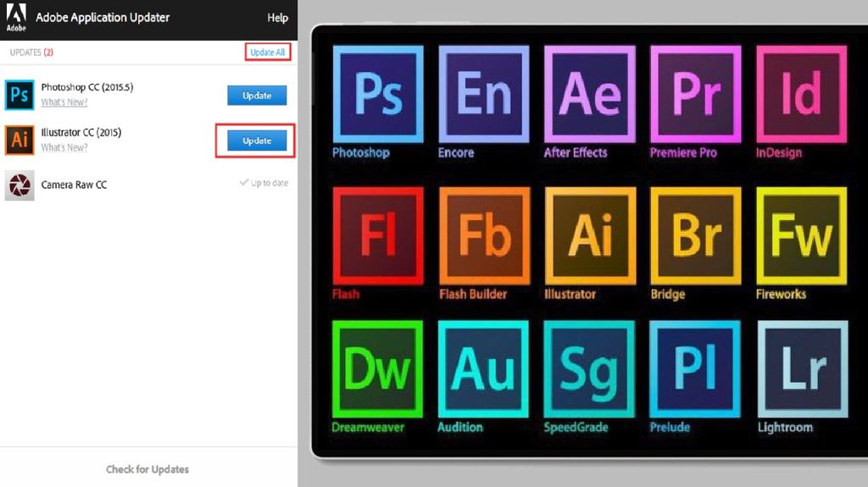Click the Photoshop Ps icon in updater list
Viewport: 868px width, 487px height.
(19, 95)
